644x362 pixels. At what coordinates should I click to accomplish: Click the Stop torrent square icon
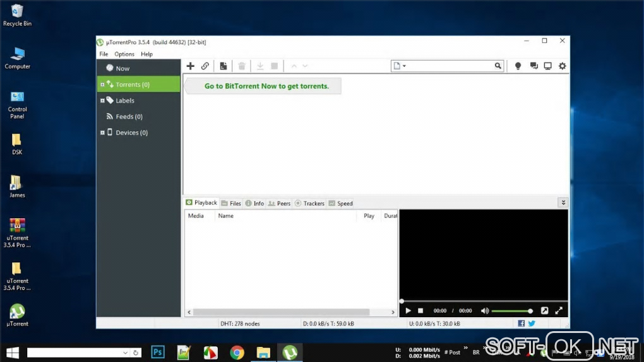click(x=275, y=66)
